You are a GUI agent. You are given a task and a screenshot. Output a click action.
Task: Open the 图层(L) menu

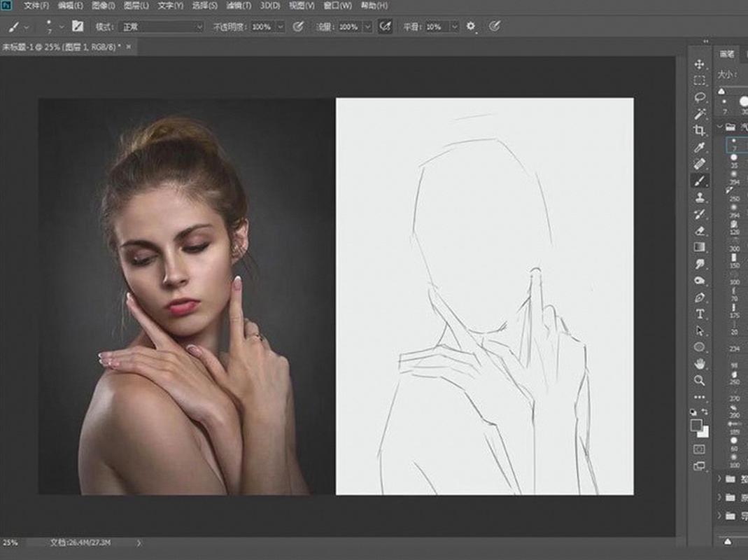pos(136,6)
